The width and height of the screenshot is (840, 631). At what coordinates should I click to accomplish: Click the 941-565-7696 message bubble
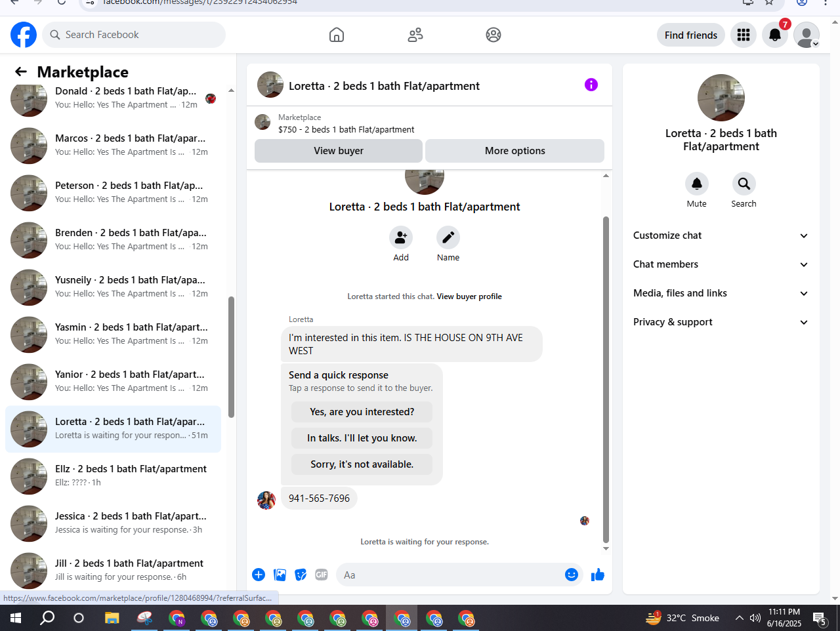(x=319, y=499)
